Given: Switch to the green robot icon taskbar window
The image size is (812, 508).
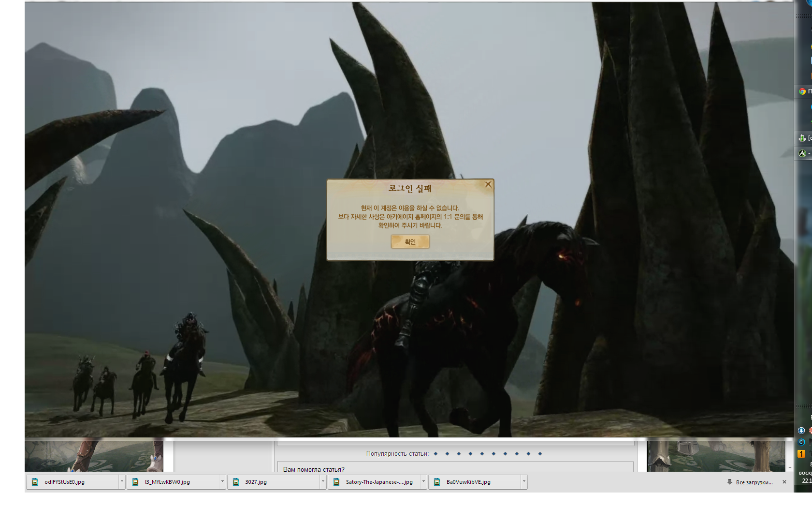Looking at the screenshot, I should click(803, 138).
